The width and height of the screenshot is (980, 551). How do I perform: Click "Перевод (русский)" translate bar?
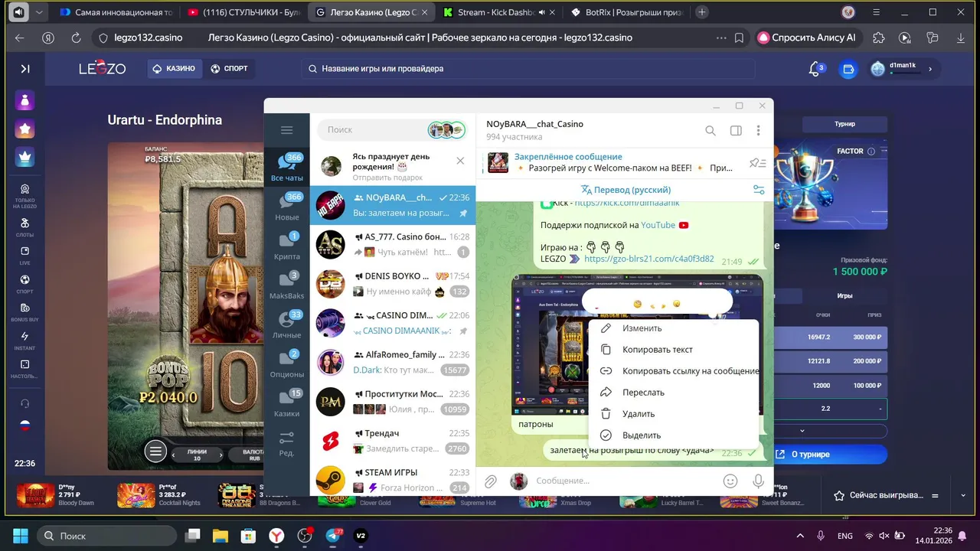[626, 190]
